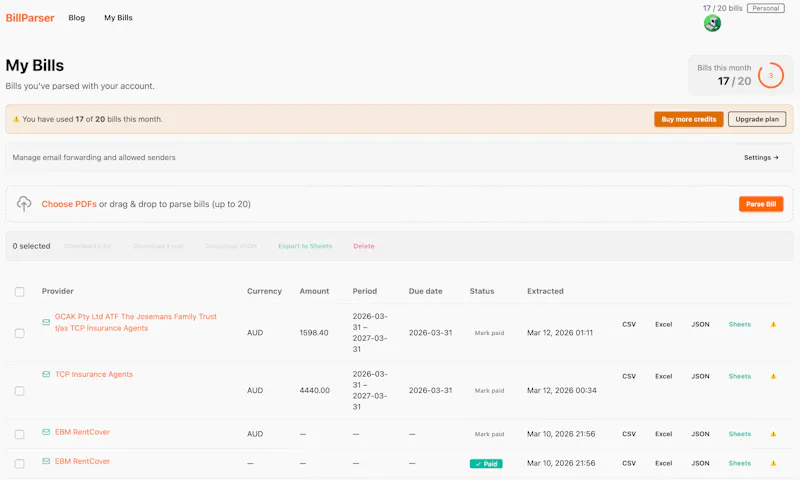Click email icon of AUD EBM RentCover row
The height and width of the screenshot is (480, 800).
46,432
